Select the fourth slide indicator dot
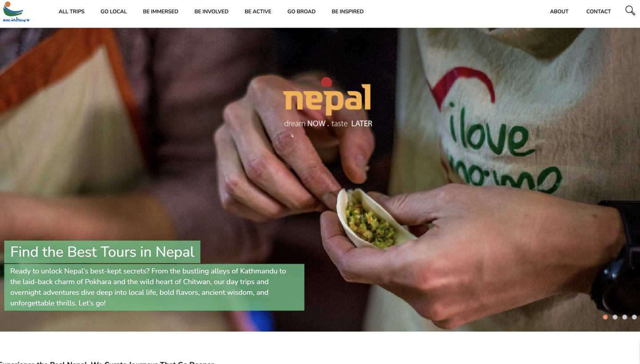Image resolution: width=640 pixels, height=364 pixels. coord(634,317)
